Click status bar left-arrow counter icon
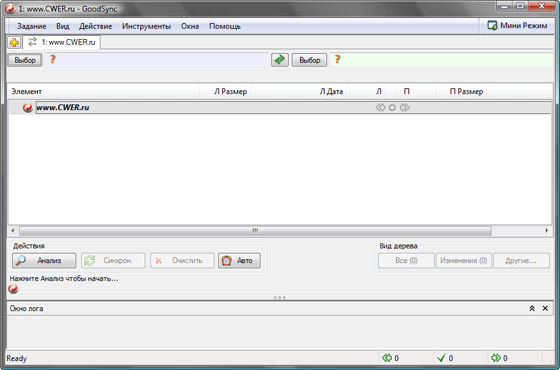 point(387,358)
